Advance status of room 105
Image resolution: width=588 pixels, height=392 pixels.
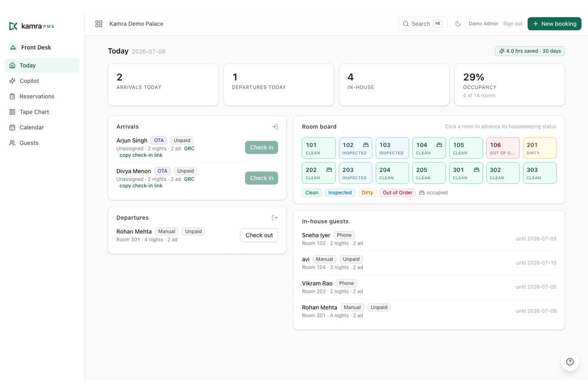coord(466,148)
